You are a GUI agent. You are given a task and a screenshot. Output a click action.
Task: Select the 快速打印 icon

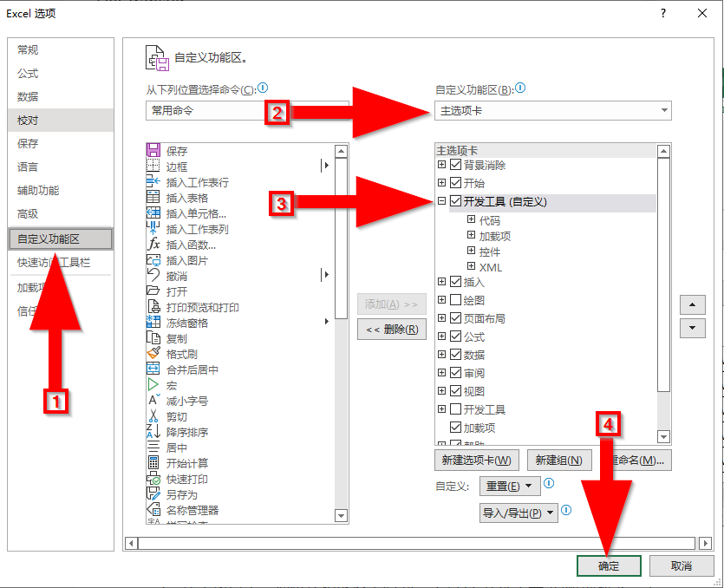pyautogui.click(x=153, y=478)
